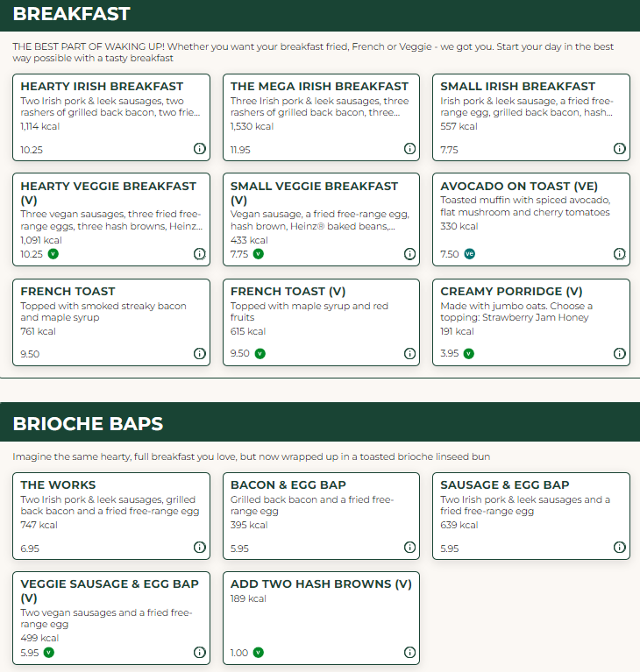Click vegetarian badge on French Toast (V)
640x672 pixels.
coord(260,354)
